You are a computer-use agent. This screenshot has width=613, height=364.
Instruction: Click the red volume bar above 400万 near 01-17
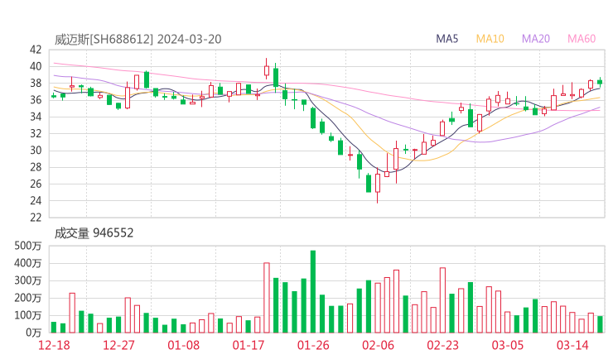(267, 298)
